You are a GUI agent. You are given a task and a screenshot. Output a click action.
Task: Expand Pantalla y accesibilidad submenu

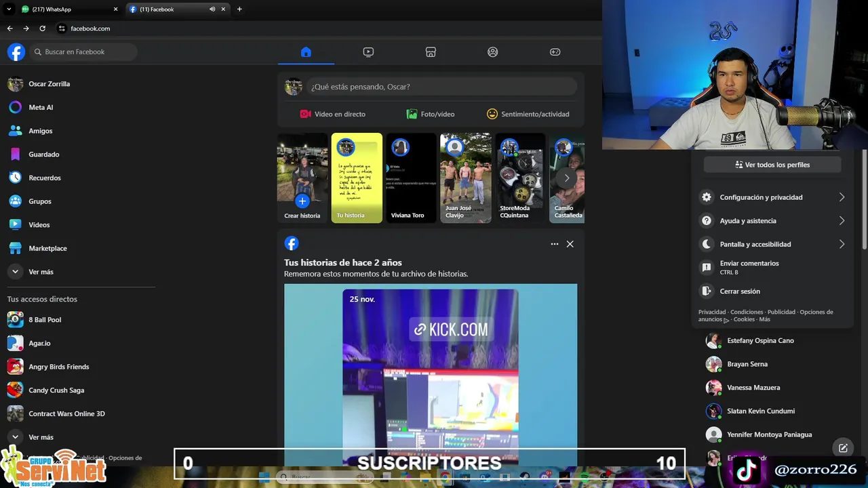[773, 244]
